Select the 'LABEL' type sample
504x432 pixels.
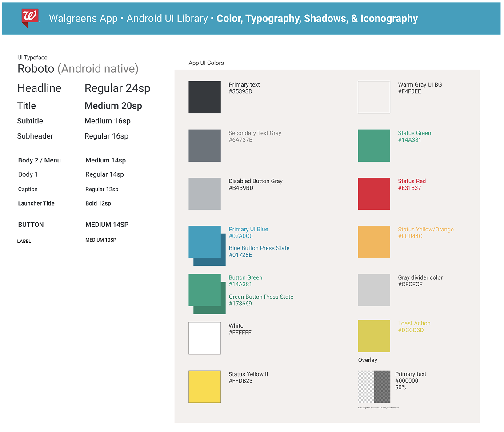(x=24, y=241)
